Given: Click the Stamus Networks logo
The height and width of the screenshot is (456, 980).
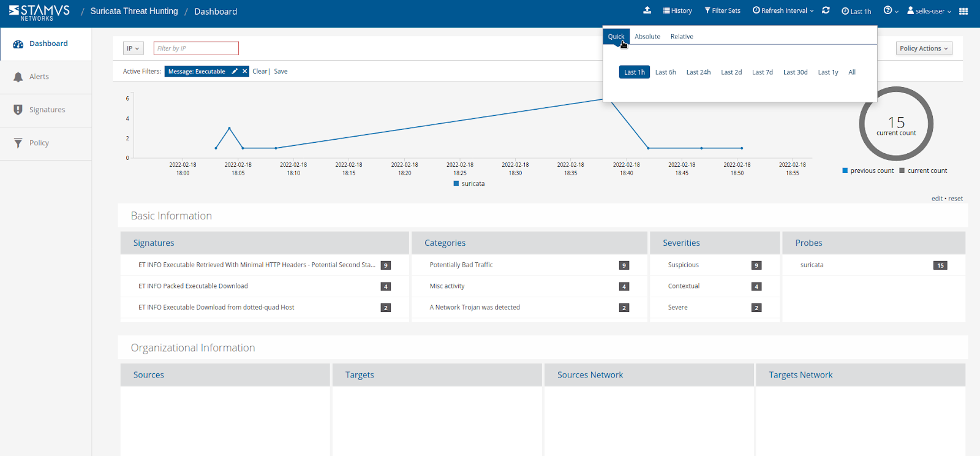Looking at the screenshot, I should pyautogui.click(x=39, y=12).
